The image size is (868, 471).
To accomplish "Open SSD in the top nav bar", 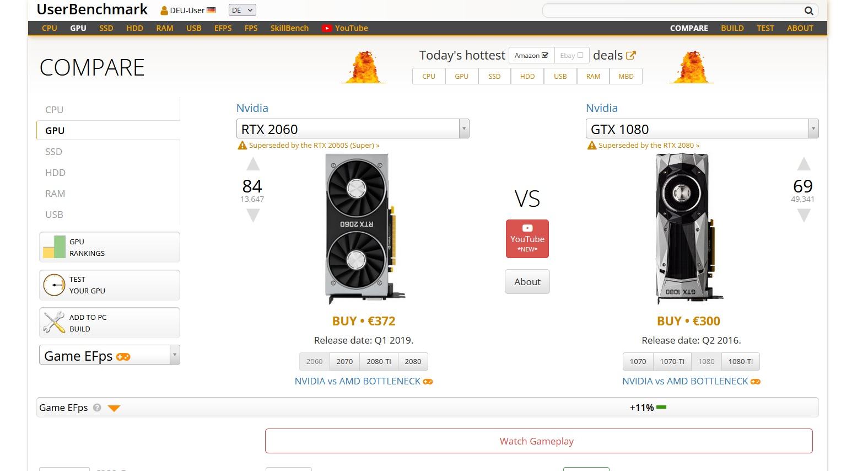I will point(106,28).
